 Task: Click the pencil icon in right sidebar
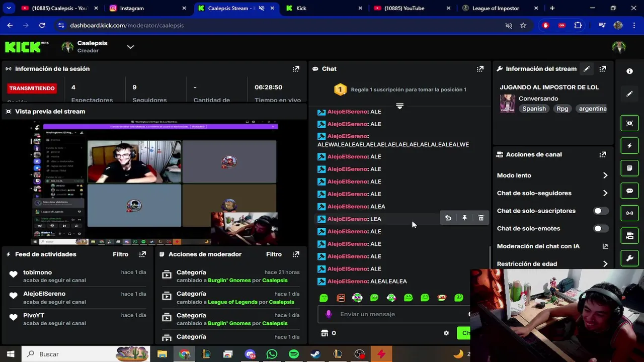click(629, 94)
